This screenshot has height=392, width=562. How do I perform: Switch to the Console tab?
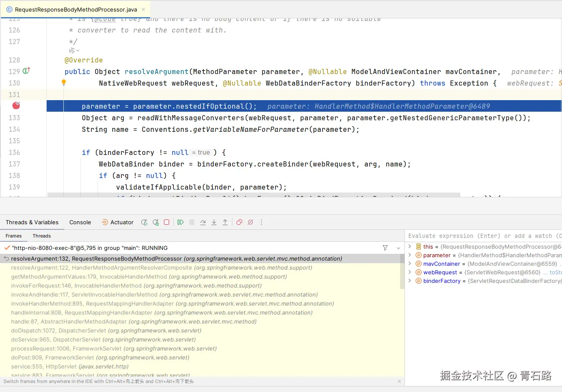(x=80, y=222)
